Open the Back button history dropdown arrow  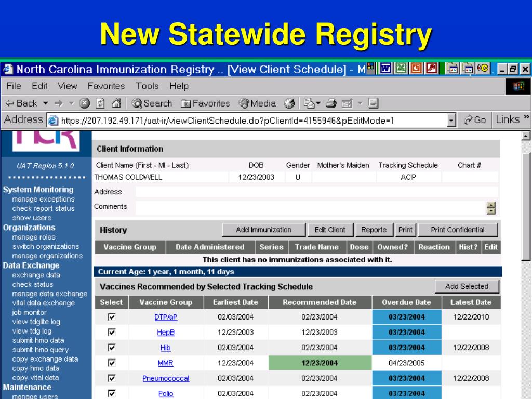[46, 103]
